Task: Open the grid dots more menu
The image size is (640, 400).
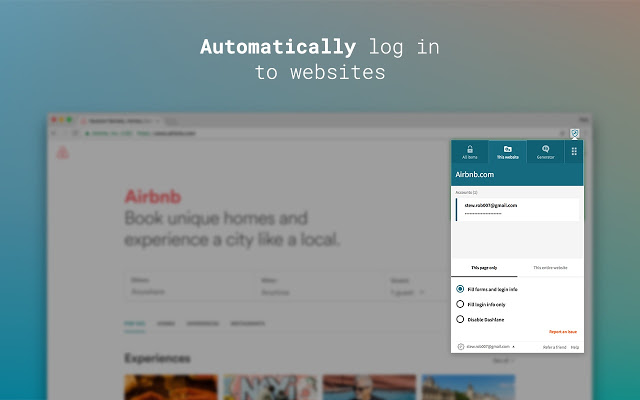Action: click(574, 151)
